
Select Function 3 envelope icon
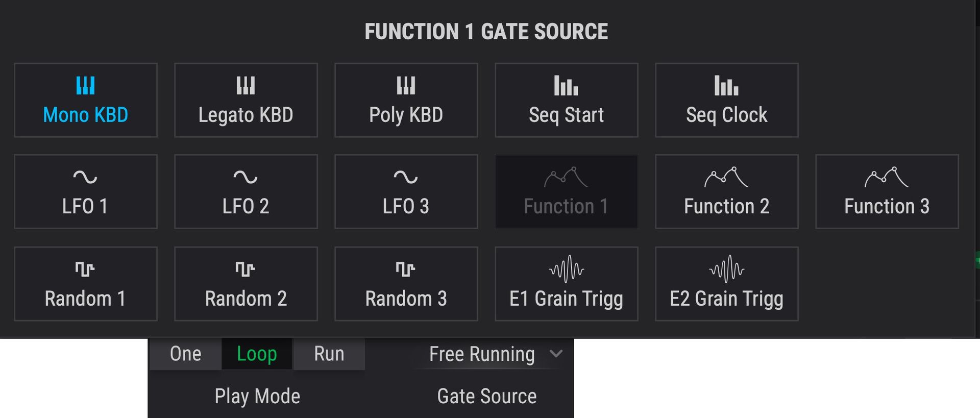point(887,177)
